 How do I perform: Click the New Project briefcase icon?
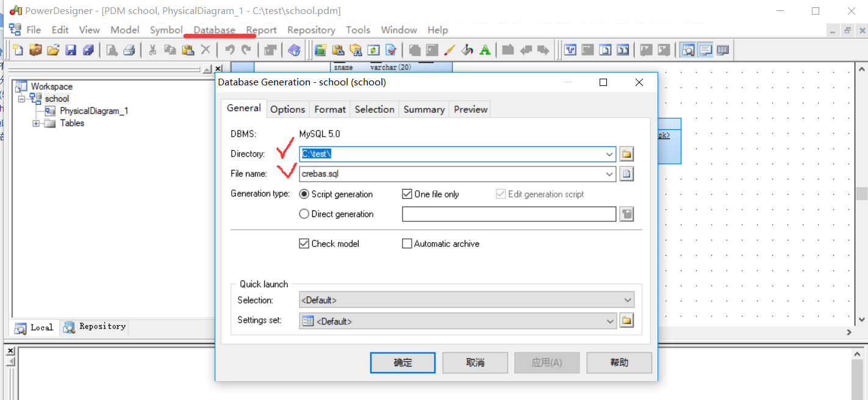tap(35, 50)
